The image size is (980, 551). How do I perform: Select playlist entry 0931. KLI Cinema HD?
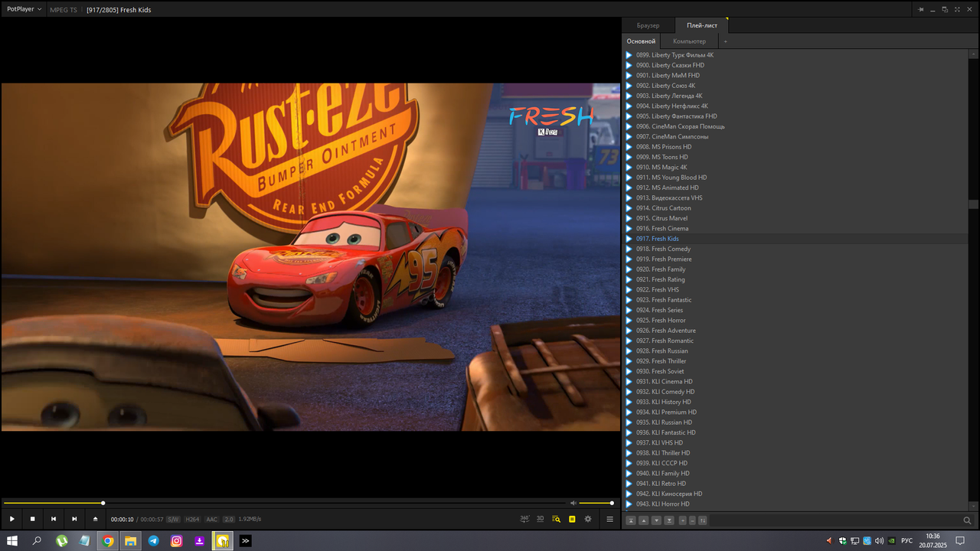[x=795, y=381]
